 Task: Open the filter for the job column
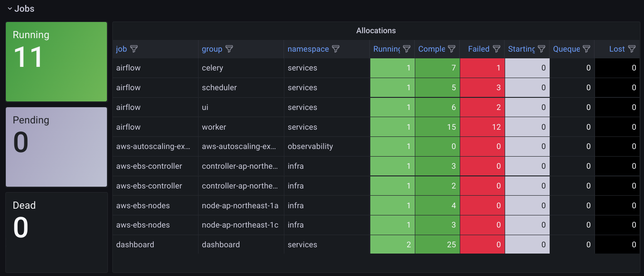[x=134, y=49]
